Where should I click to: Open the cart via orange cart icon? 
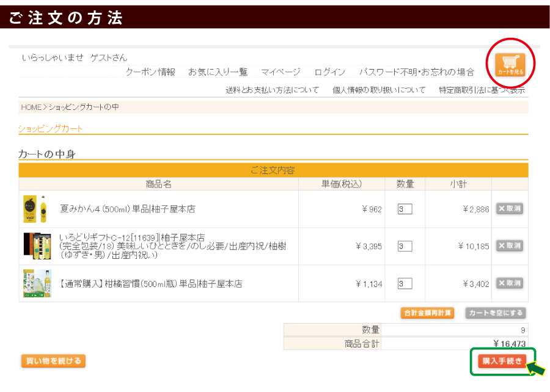[x=510, y=64]
